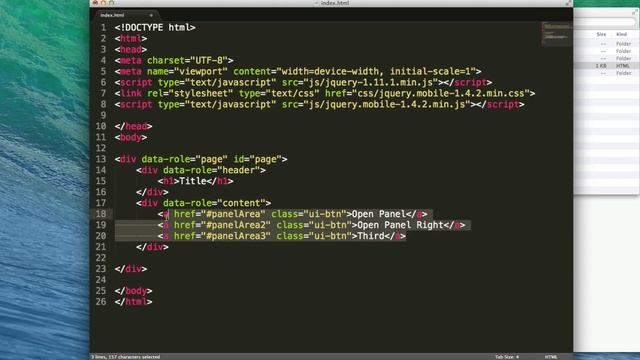
Task: Close the index.html tab with its x
Action: point(151,15)
